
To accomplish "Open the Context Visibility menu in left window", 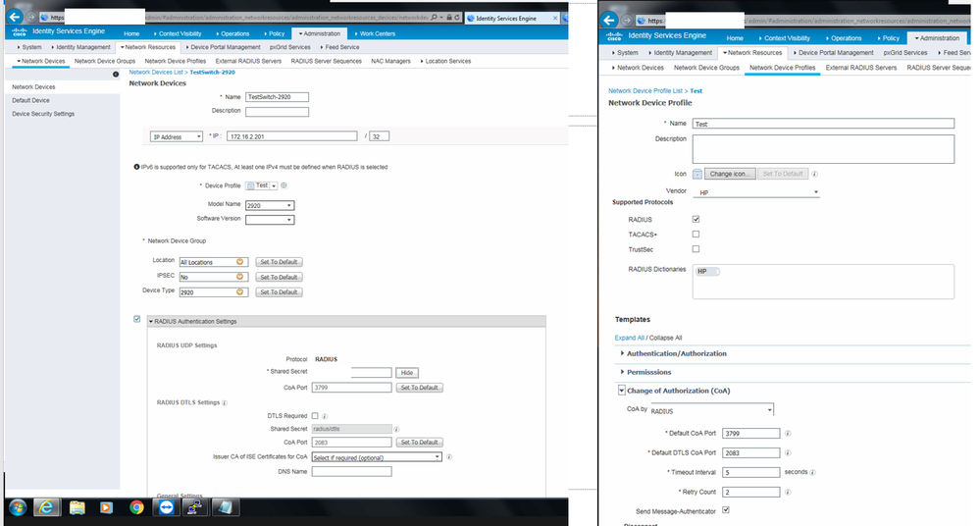I will (179, 33).
